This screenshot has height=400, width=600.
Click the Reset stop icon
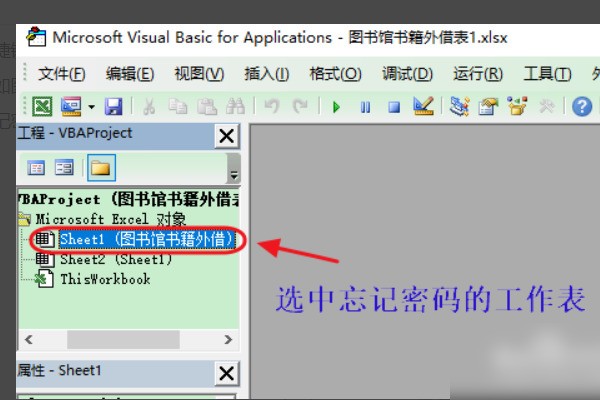(x=394, y=107)
